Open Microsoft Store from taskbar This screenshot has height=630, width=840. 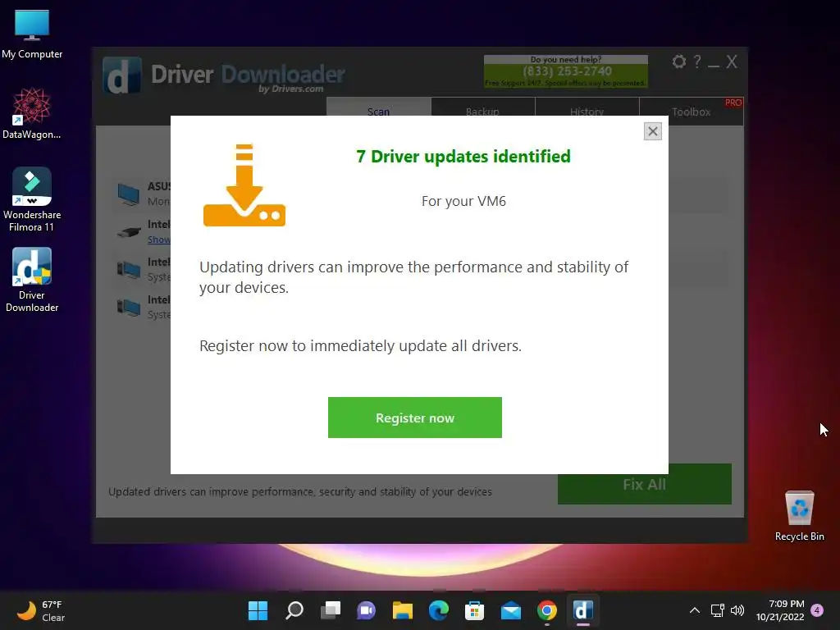[x=474, y=610]
